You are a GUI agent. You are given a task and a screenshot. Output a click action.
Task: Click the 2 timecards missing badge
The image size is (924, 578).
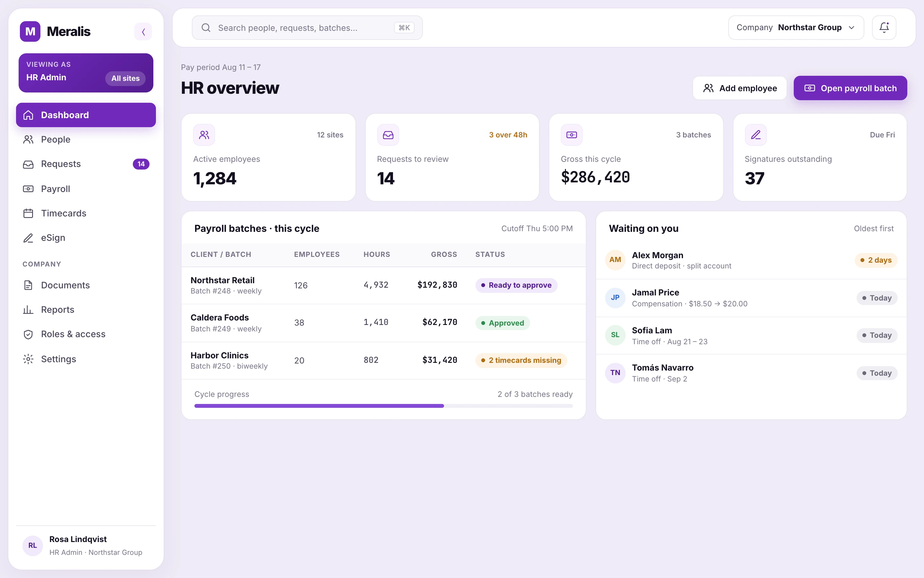click(521, 361)
